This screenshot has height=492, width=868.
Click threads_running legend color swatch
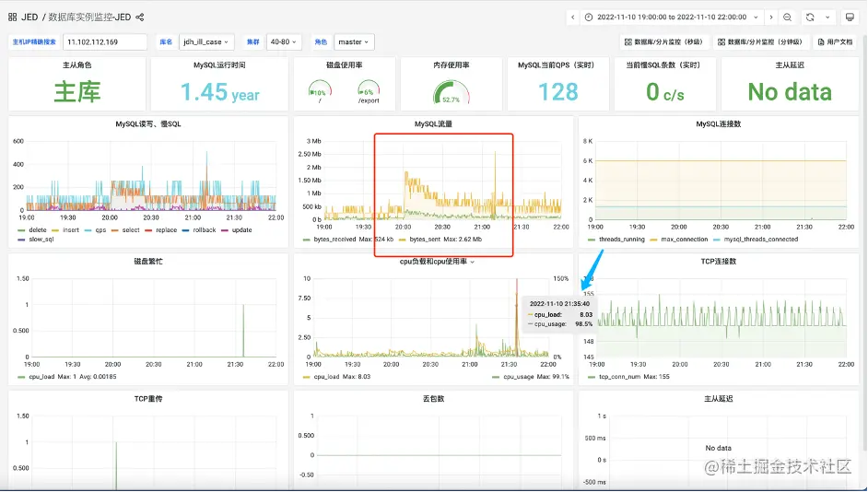pos(592,240)
